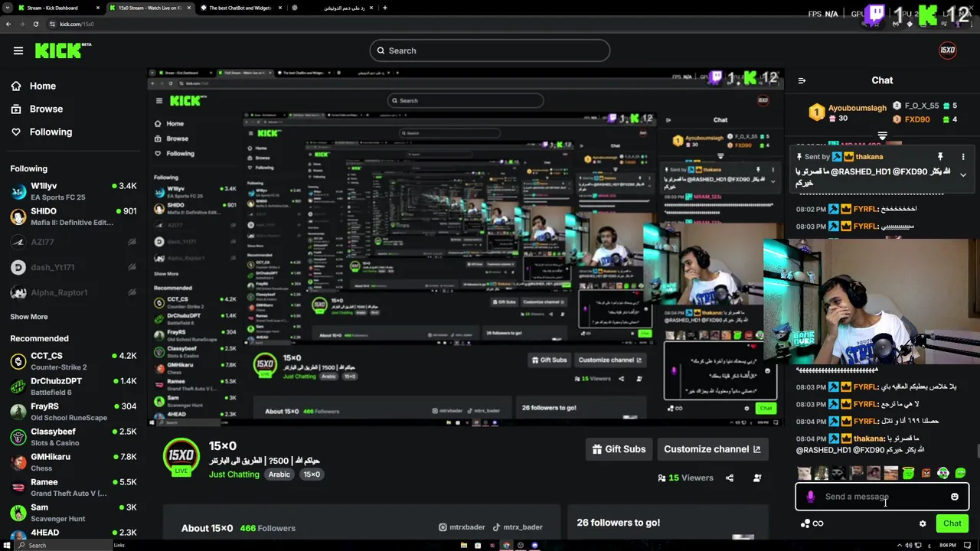Open a new browser tab
This screenshot has height=551, width=980.
pyautogui.click(x=385, y=8)
